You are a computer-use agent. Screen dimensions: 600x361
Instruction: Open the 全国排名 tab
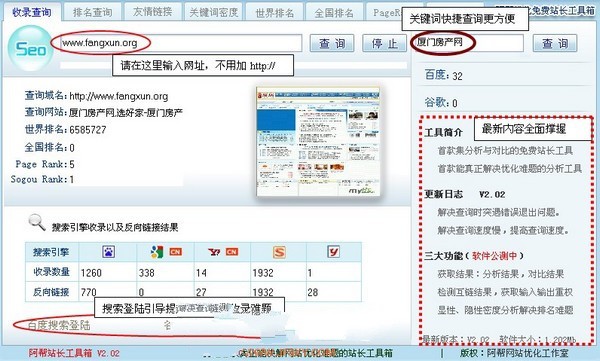click(x=334, y=13)
